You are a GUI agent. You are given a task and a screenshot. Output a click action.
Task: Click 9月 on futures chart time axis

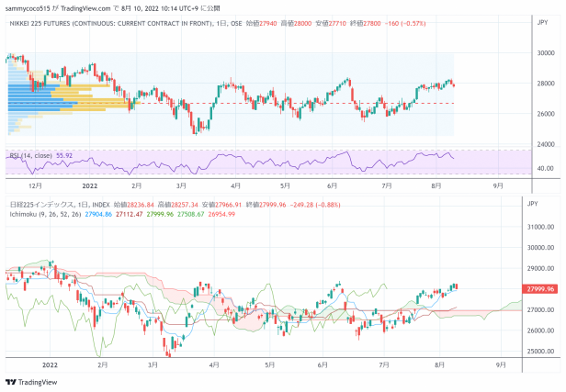click(498, 185)
